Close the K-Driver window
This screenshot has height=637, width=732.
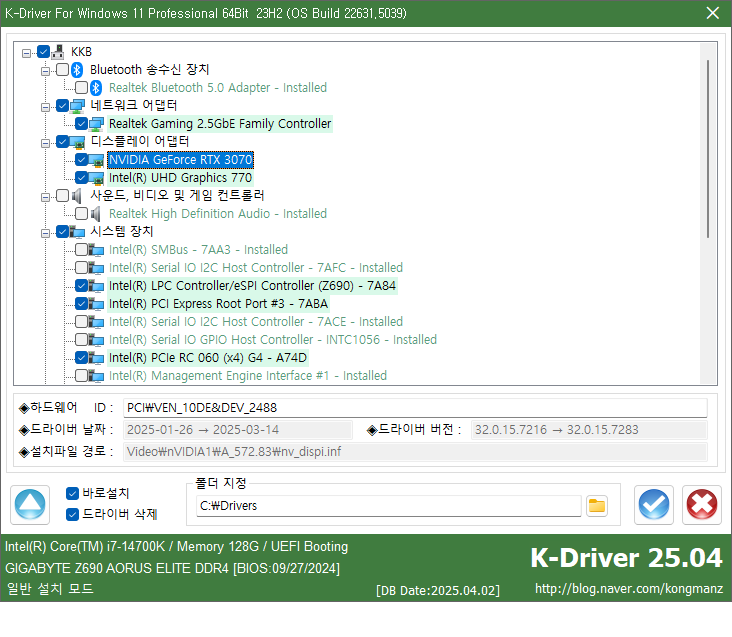(713, 13)
